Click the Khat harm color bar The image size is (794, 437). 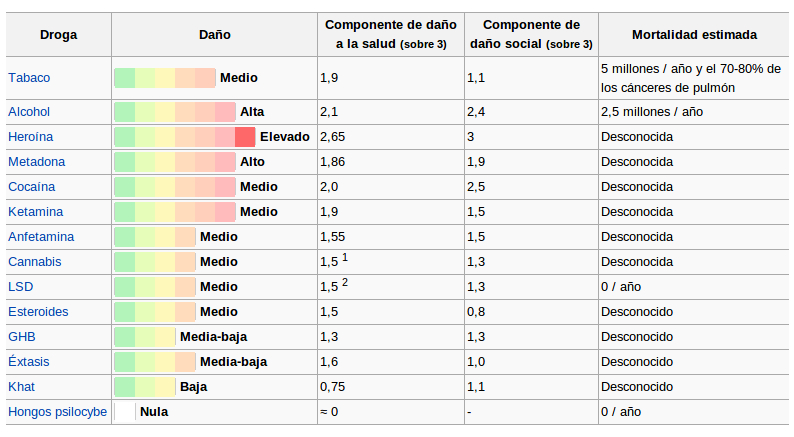pyautogui.click(x=144, y=387)
